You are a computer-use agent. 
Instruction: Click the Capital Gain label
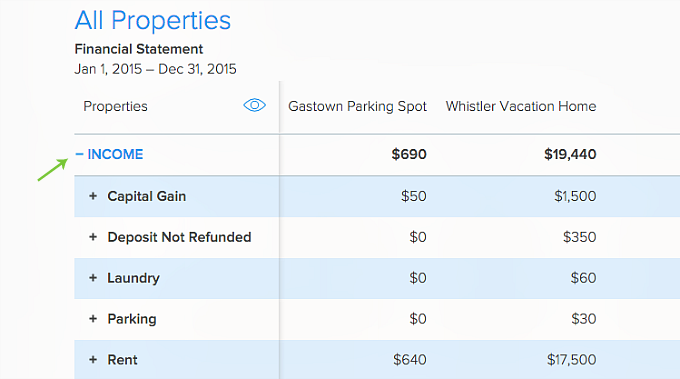[x=147, y=196]
